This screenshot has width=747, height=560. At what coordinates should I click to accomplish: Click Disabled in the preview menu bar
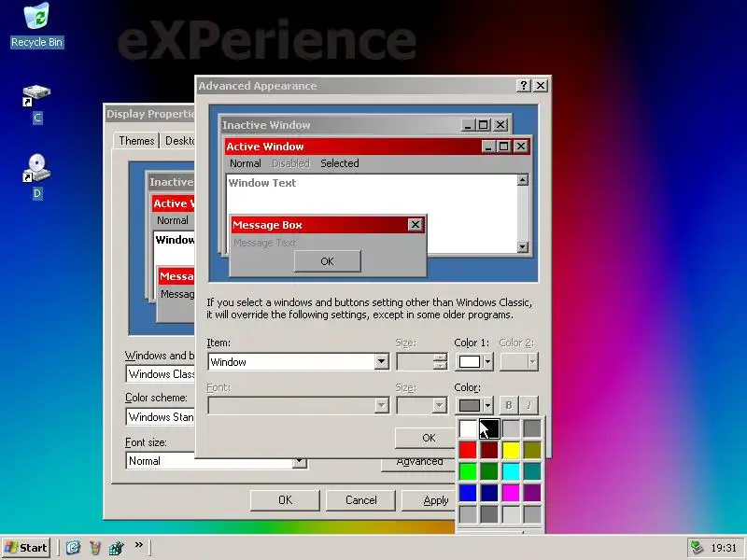(x=290, y=163)
